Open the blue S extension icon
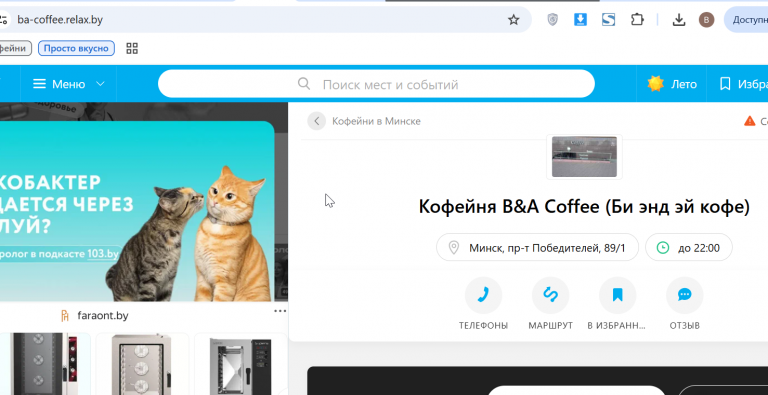The height and width of the screenshot is (395, 768). click(x=608, y=20)
